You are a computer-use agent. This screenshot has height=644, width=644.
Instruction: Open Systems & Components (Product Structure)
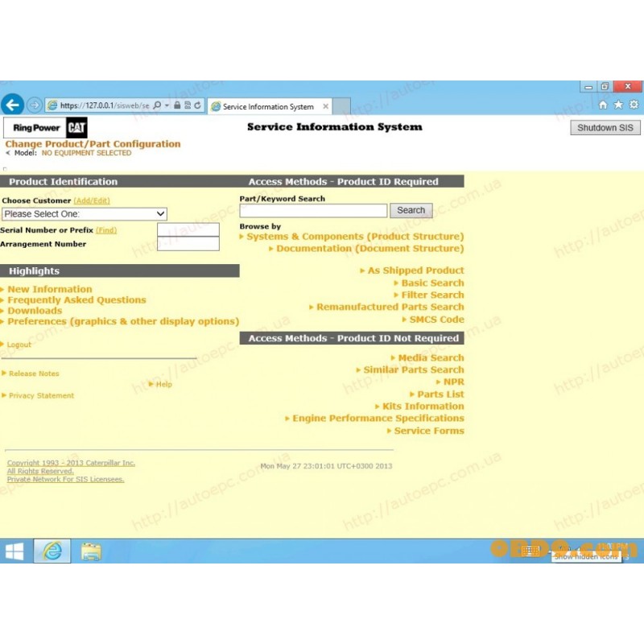(x=355, y=237)
